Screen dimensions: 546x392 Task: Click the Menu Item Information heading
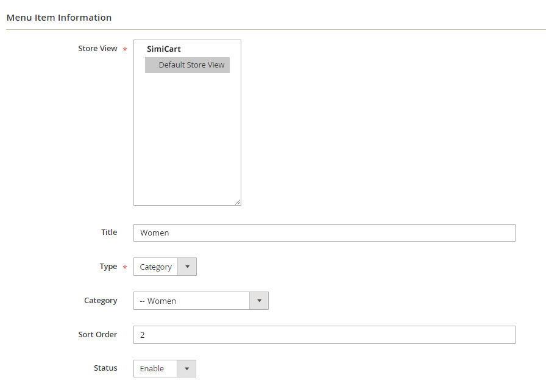point(59,18)
